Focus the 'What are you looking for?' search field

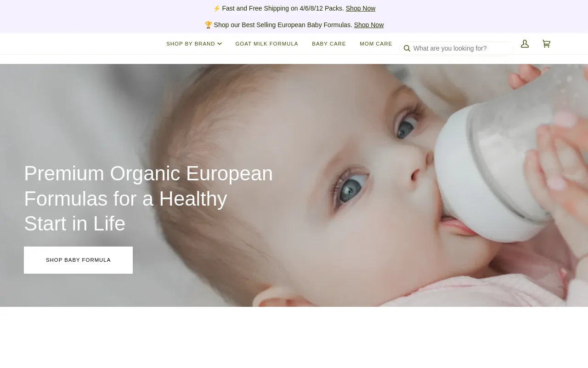point(462,48)
